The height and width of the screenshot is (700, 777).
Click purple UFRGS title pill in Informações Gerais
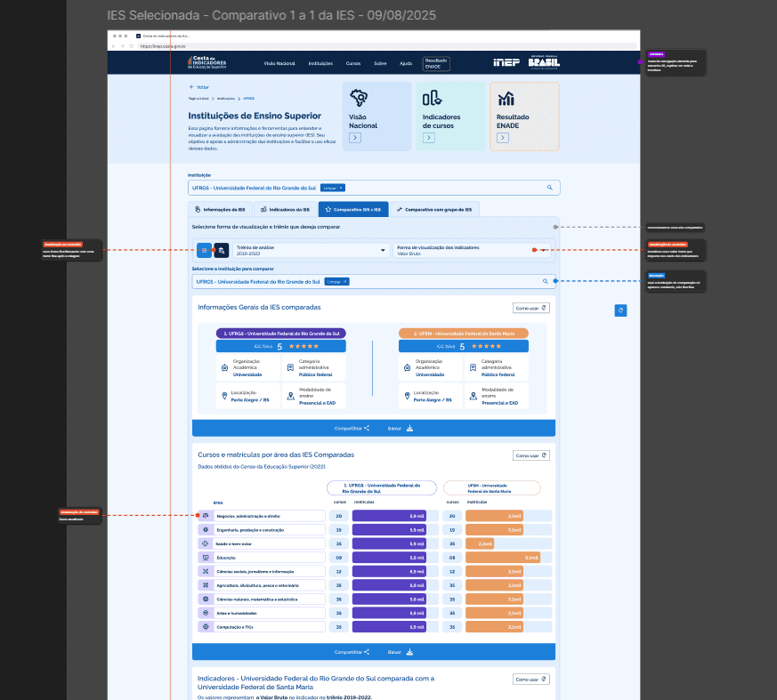click(281, 334)
